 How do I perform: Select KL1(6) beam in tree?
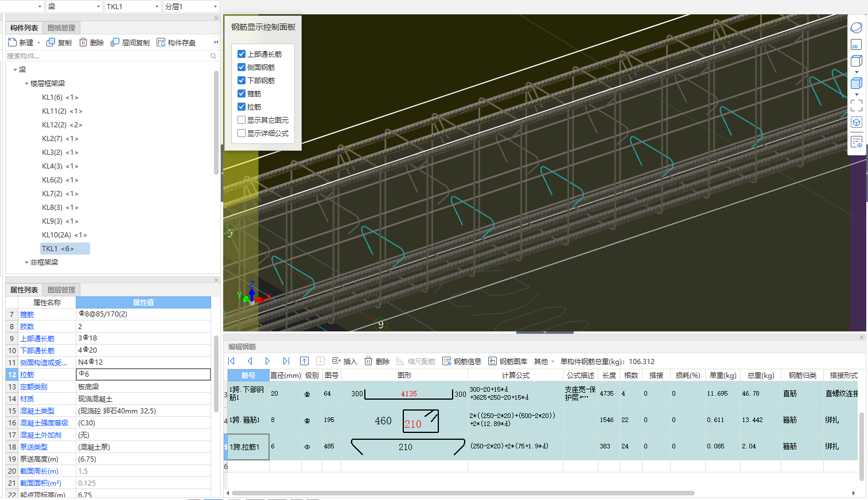click(60, 97)
